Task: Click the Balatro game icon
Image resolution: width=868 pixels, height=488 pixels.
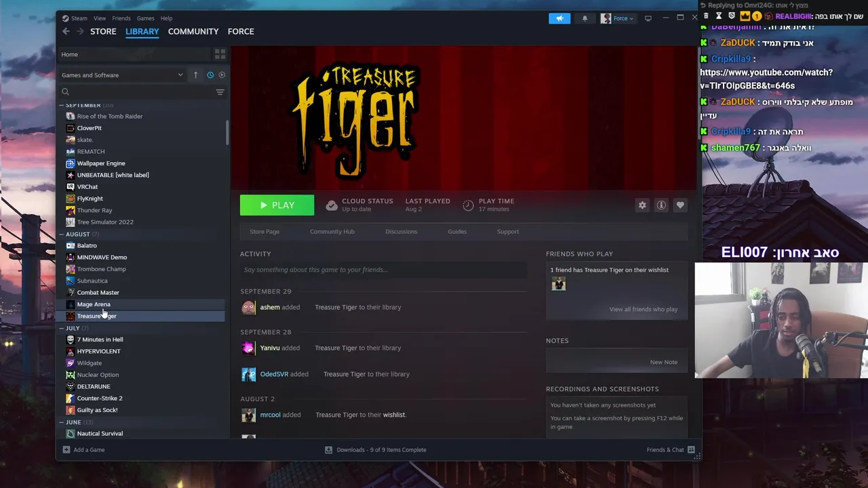Action: [x=70, y=245]
